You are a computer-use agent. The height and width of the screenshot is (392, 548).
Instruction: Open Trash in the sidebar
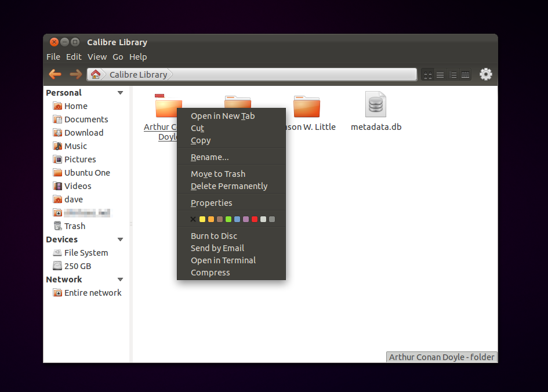click(x=69, y=226)
